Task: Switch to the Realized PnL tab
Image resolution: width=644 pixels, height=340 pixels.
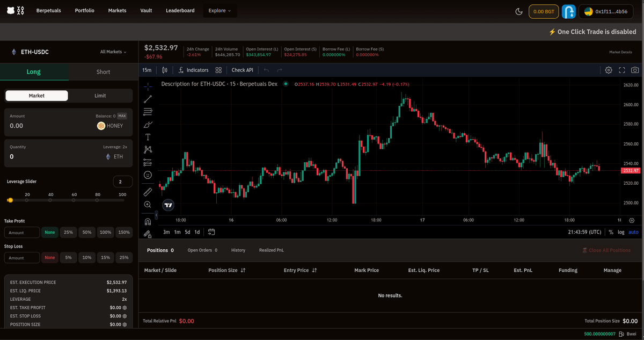Action: 272,250
